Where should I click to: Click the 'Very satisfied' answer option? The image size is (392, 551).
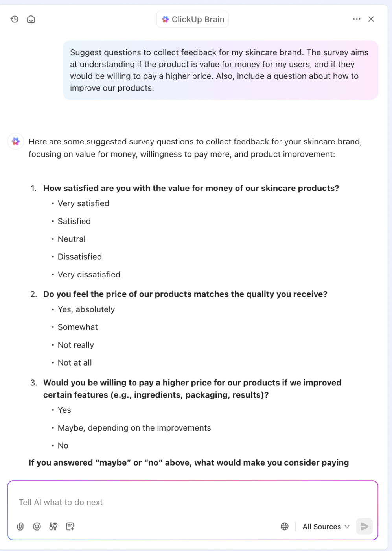(x=83, y=203)
